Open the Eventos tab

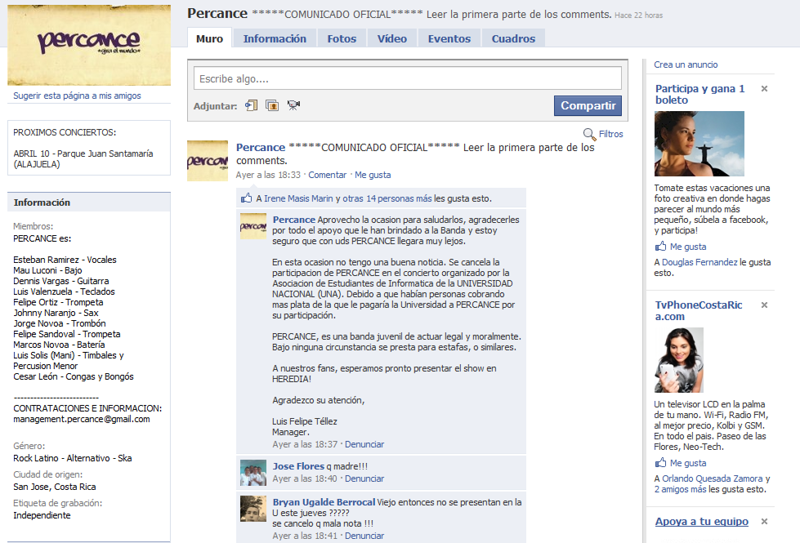point(449,39)
